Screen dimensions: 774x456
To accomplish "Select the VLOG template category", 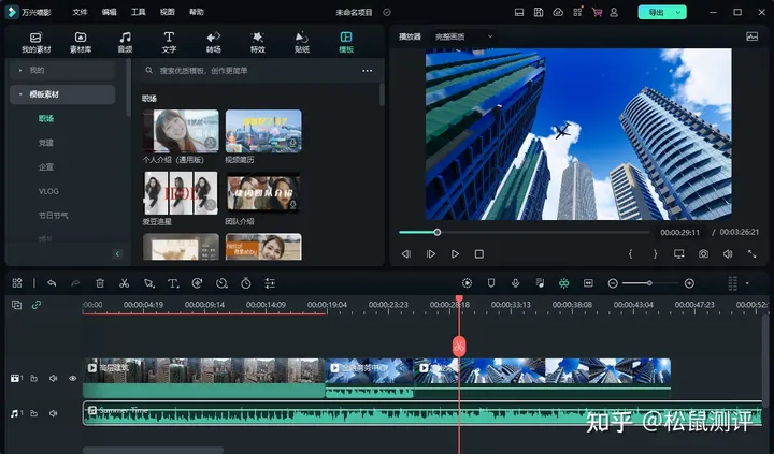I will [x=49, y=191].
